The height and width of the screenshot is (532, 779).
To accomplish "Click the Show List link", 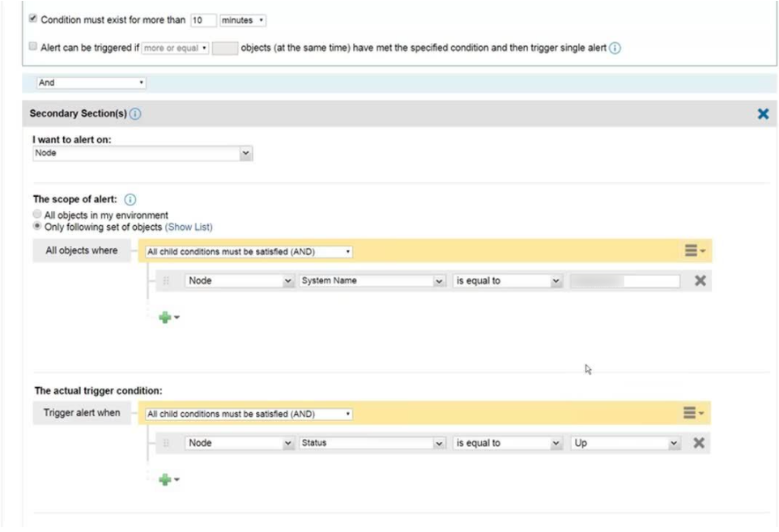I will [x=189, y=227].
